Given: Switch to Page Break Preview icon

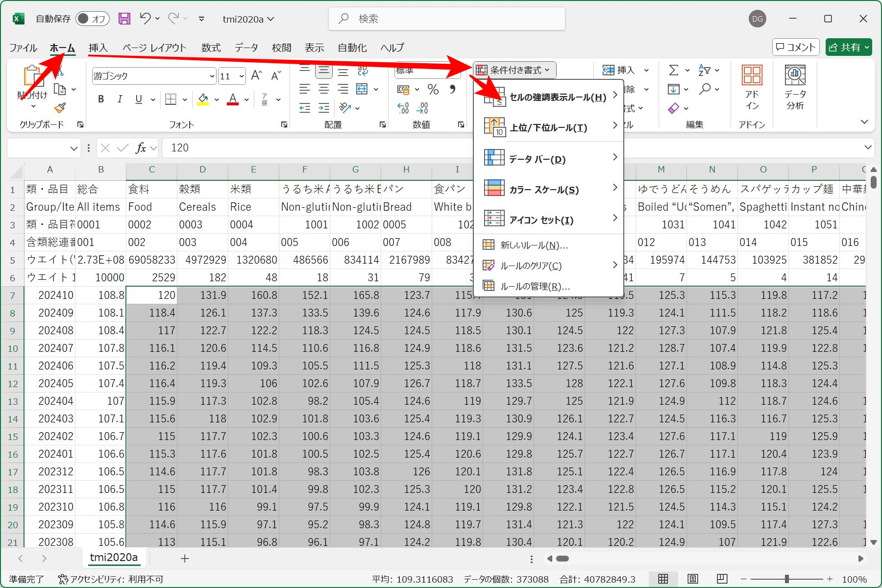Looking at the screenshot, I should tap(722, 579).
